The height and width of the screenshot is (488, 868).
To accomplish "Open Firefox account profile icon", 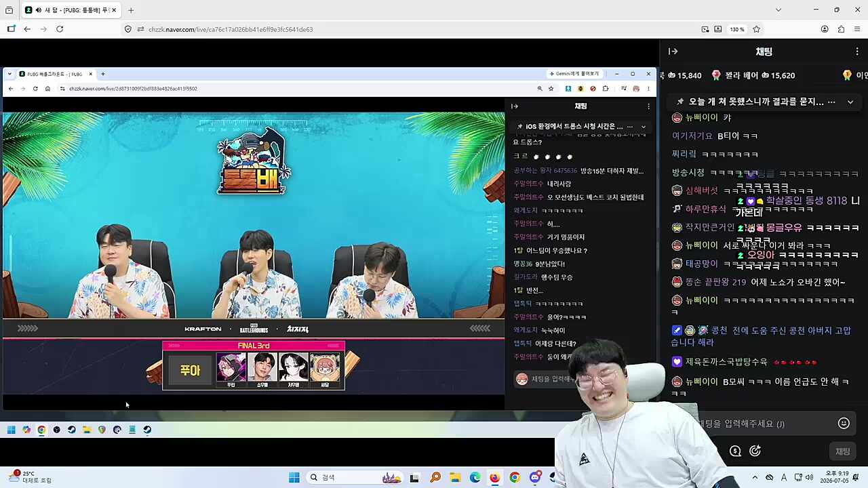I will click(x=825, y=29).
